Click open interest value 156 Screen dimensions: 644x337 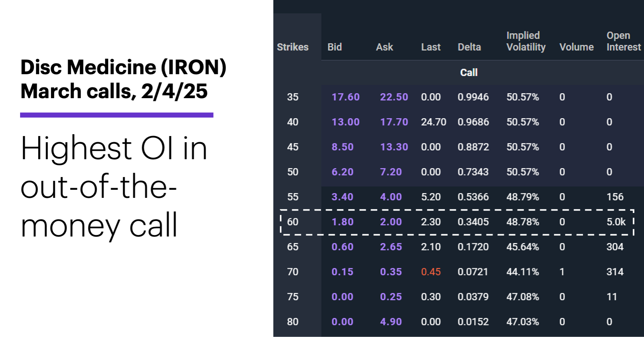[615, 197]
